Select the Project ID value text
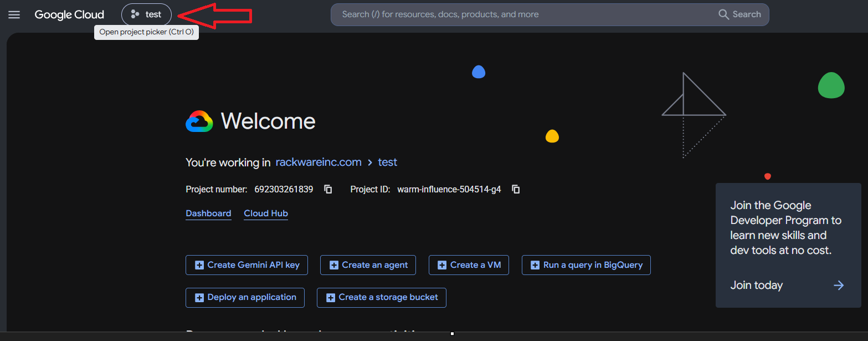Viewport: 868px width, 341px height. coord(449,189)
